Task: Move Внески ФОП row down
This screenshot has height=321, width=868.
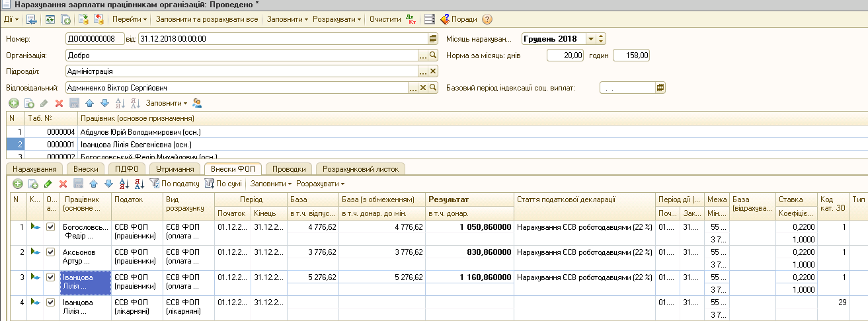Action: [x=108, y=183]
